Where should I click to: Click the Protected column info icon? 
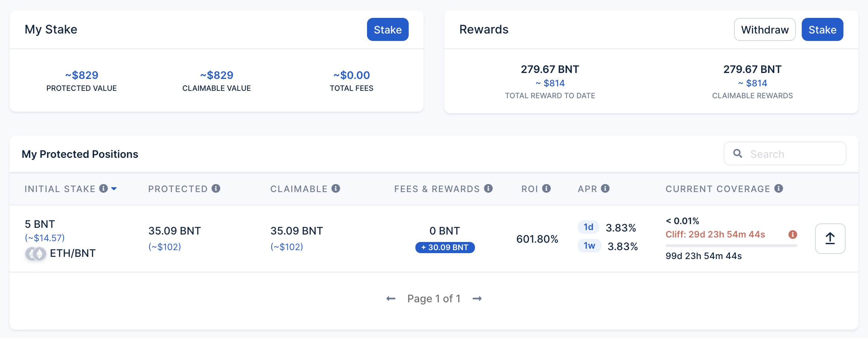216,188
